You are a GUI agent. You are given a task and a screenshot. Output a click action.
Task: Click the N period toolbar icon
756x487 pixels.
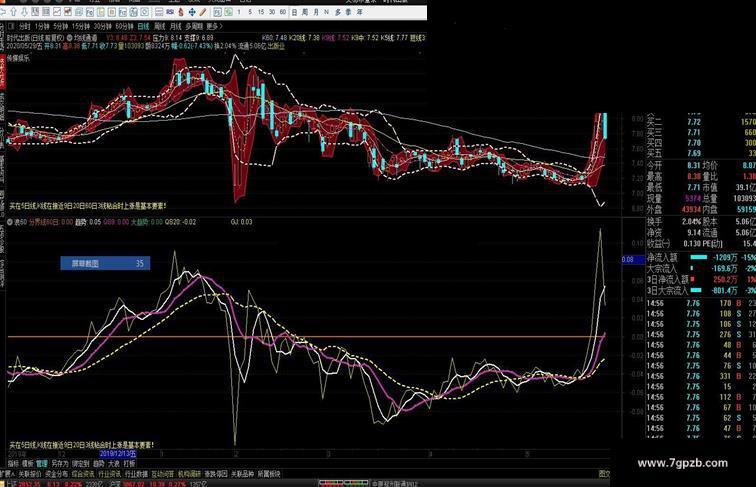pos(326,12)
